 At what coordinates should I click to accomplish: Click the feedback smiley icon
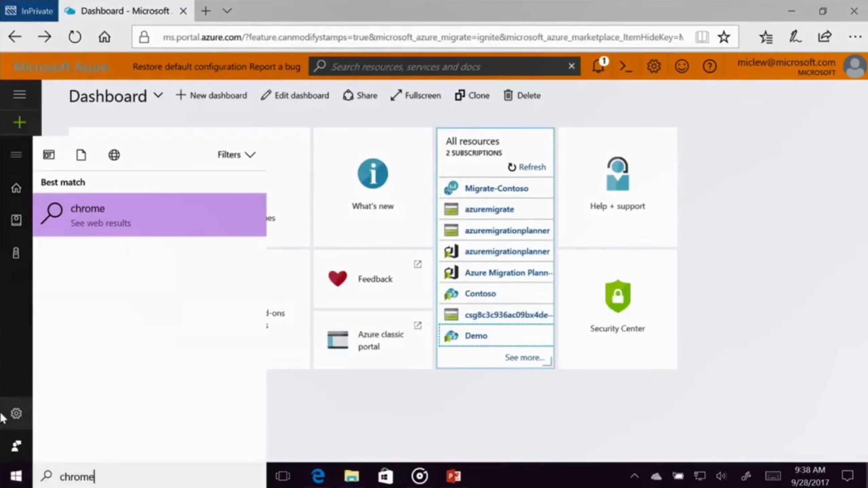point(681,66)
